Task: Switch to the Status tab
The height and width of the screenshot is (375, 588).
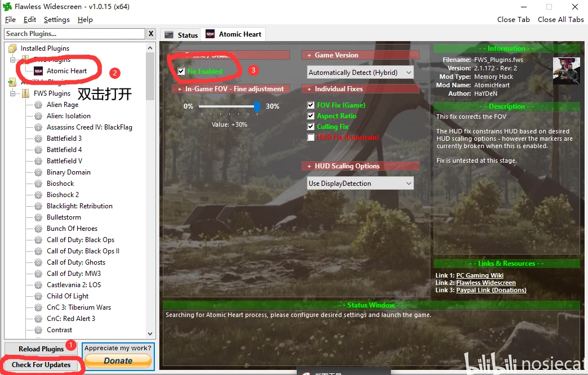Action: [x=181, y=34]
